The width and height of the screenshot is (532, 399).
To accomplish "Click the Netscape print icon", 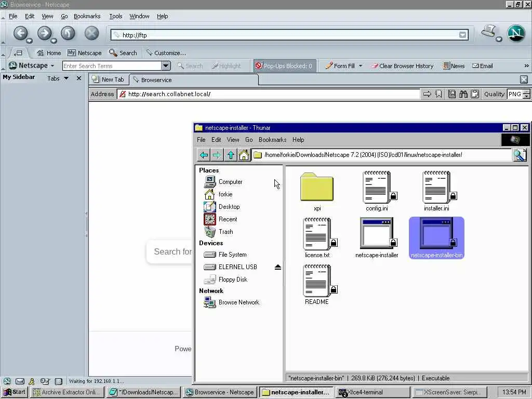I will click(488, 32).
